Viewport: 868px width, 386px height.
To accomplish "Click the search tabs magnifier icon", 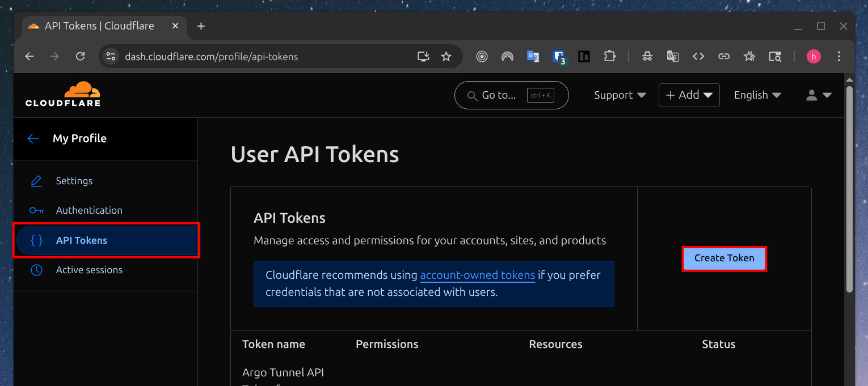I will [775, 56].
